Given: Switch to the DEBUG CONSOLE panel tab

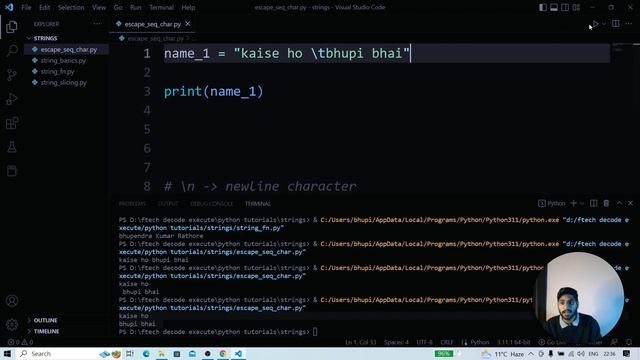Looking at the screenshot, I should point(211,204).
